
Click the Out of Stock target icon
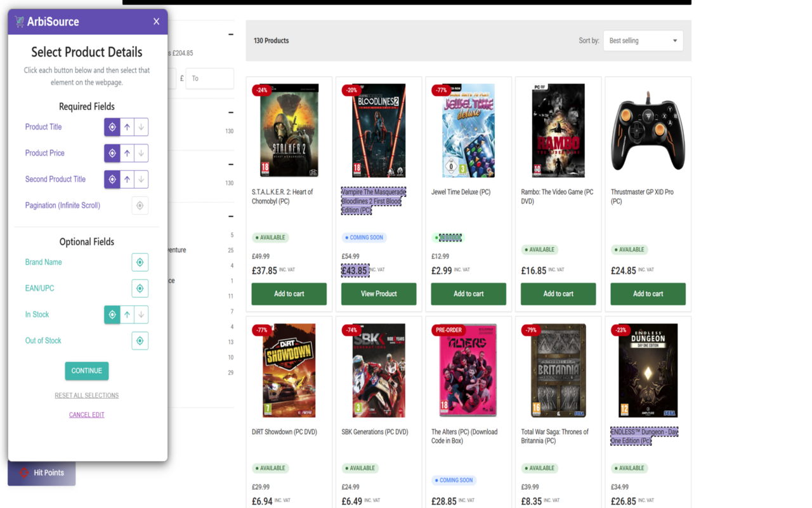[140, 341]
